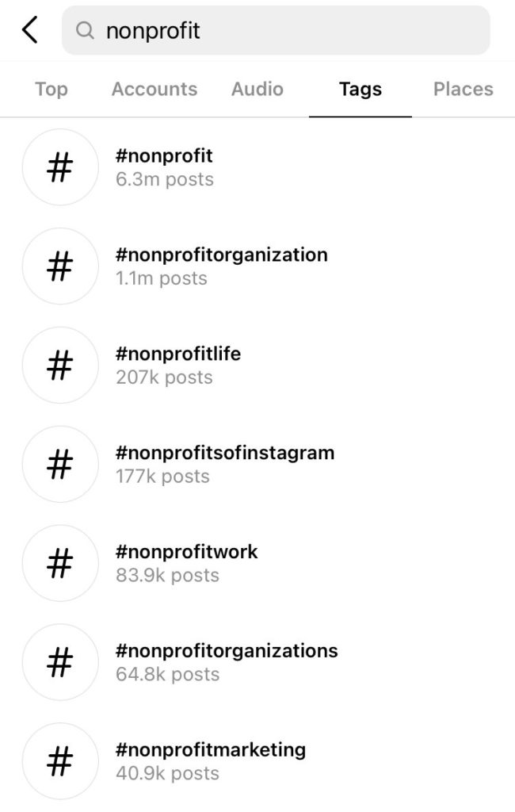This screenshot has width=515, height=812.
Task: Select the Tags tab
Action: (360, 89)
